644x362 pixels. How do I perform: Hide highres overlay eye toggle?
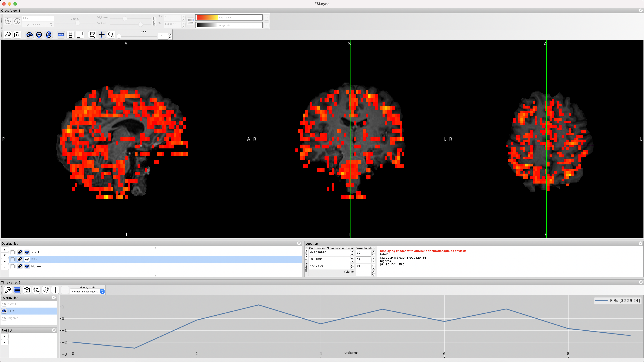pos(27,266)
